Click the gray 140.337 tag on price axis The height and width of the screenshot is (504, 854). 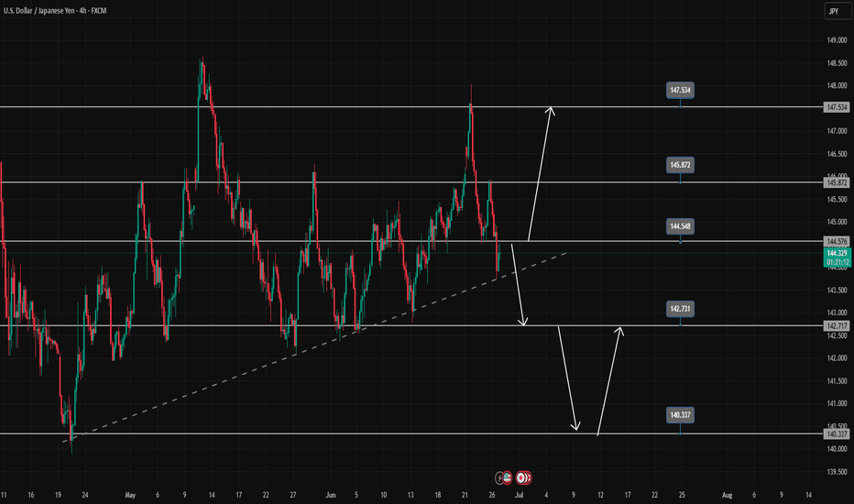click(838, 433)
